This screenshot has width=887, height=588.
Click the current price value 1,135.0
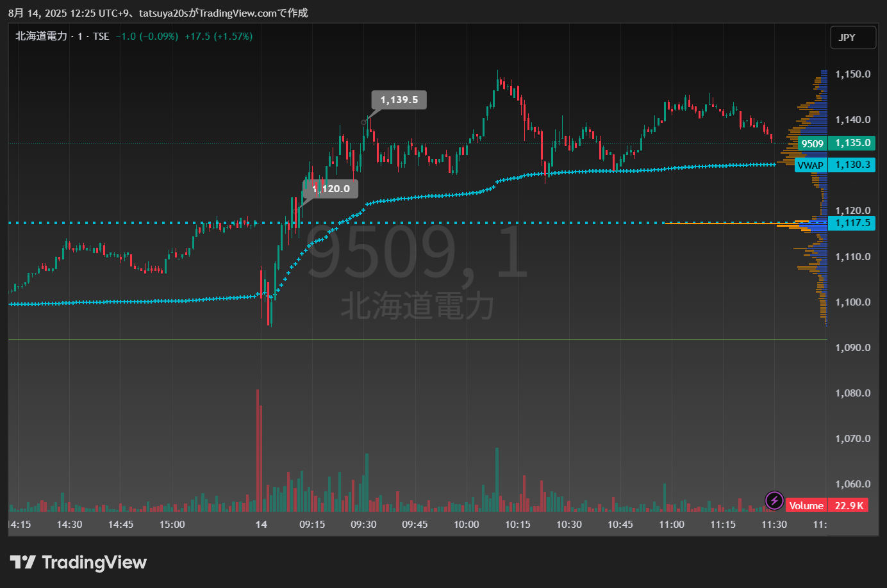pos(852,143)
